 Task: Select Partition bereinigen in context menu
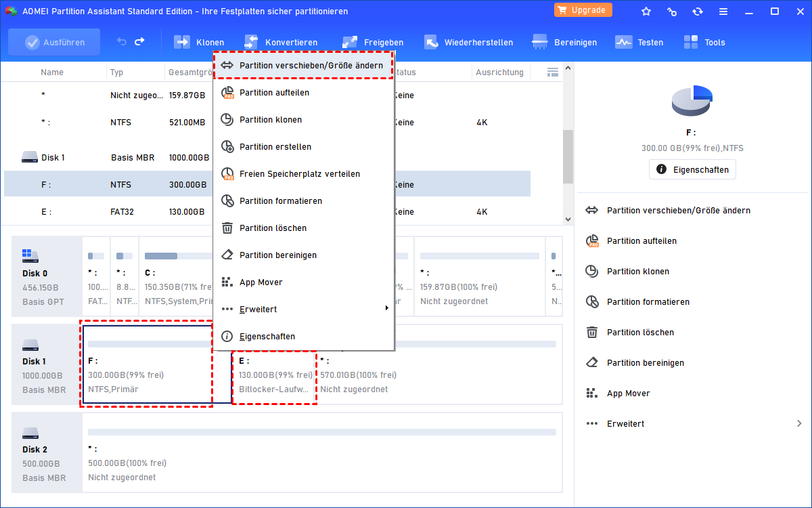point(303,255)
